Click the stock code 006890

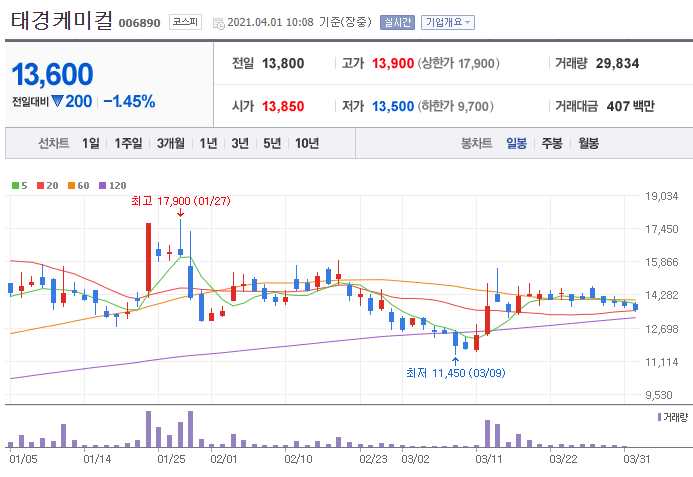pyautogui.click(x=139, y=23)
